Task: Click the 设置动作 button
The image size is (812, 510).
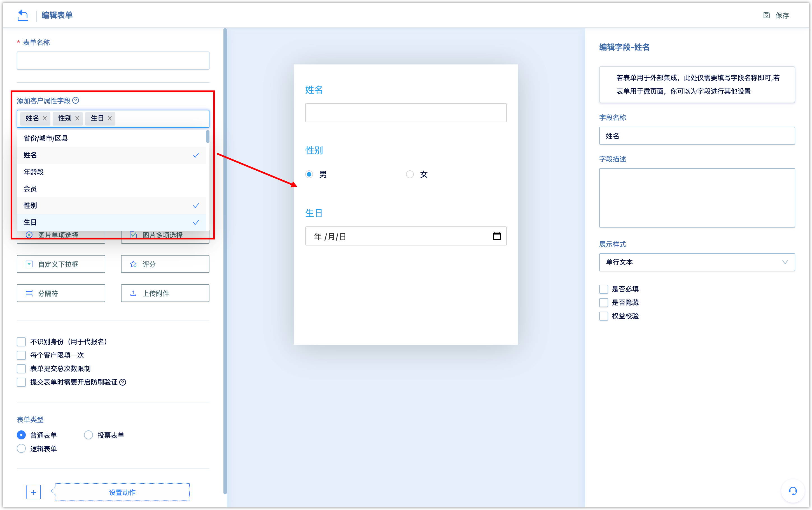Action: [122, 492]
